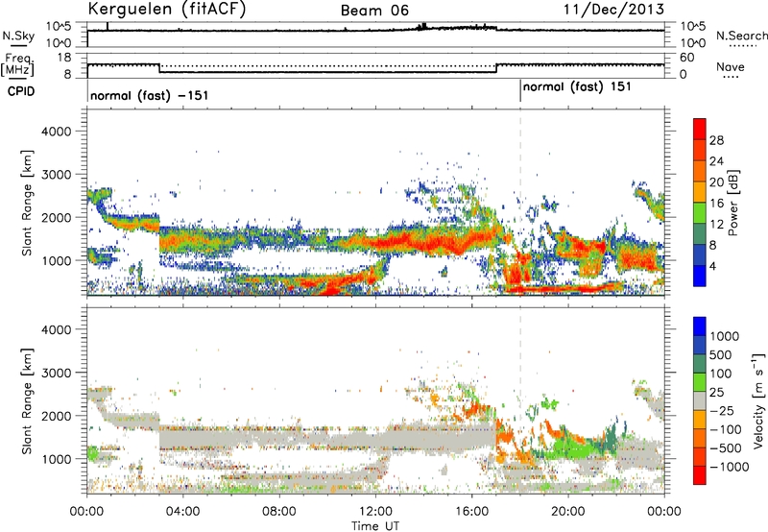Click the 'normal (fast) 151' CPID text
This screenshot has height=532, width=768.
point(577,87)
